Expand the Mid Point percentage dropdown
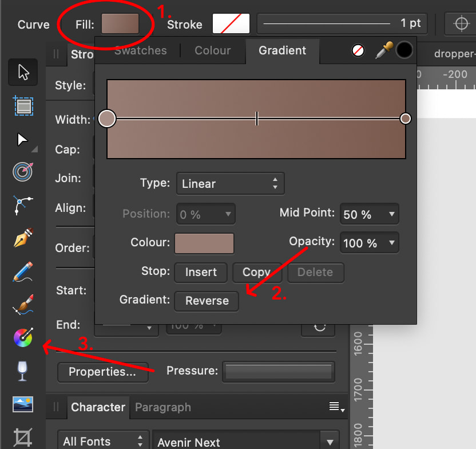Viewport: 476px width, 449px height. [x=369, y=214]
